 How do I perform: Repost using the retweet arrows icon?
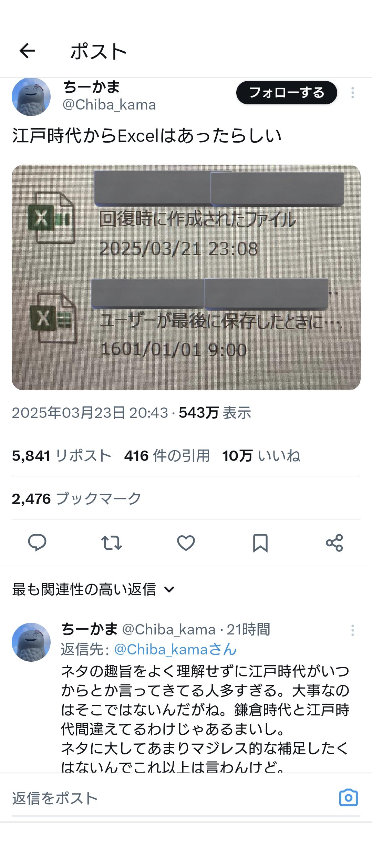coord(112,543)
